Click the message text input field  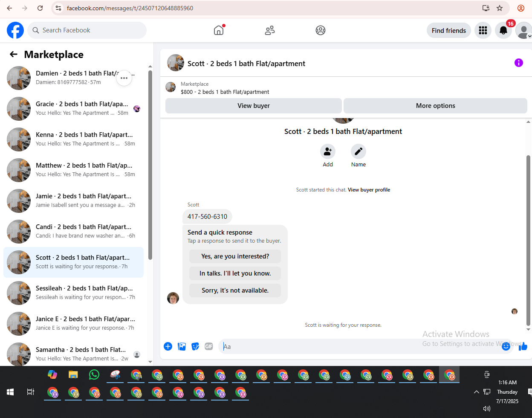tap(360, 346)
